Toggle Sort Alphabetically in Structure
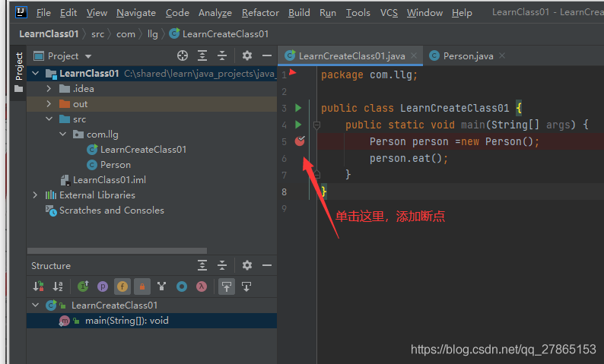Screen dimensions: 604x364 [x=58, y=286]
